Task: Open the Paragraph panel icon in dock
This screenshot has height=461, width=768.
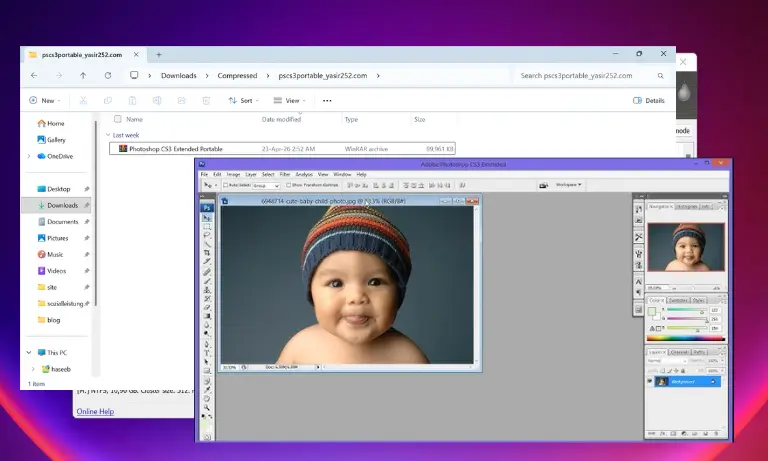Action: (639, 292)
